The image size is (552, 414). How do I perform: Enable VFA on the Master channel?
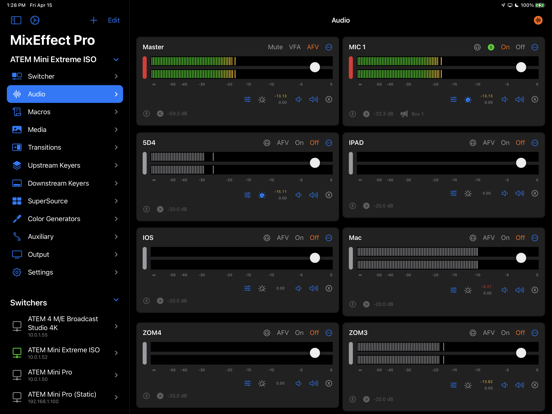pyautogui.click(x=295, y=47)
